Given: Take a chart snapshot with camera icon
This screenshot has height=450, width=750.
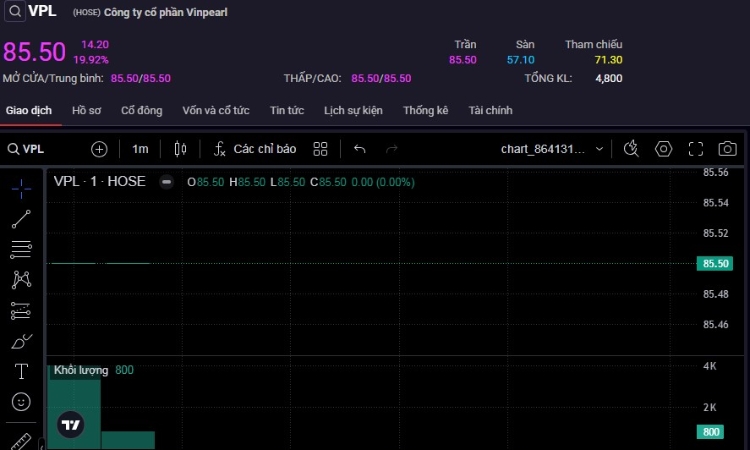Looking at the screenshot, I should (727, 149).
